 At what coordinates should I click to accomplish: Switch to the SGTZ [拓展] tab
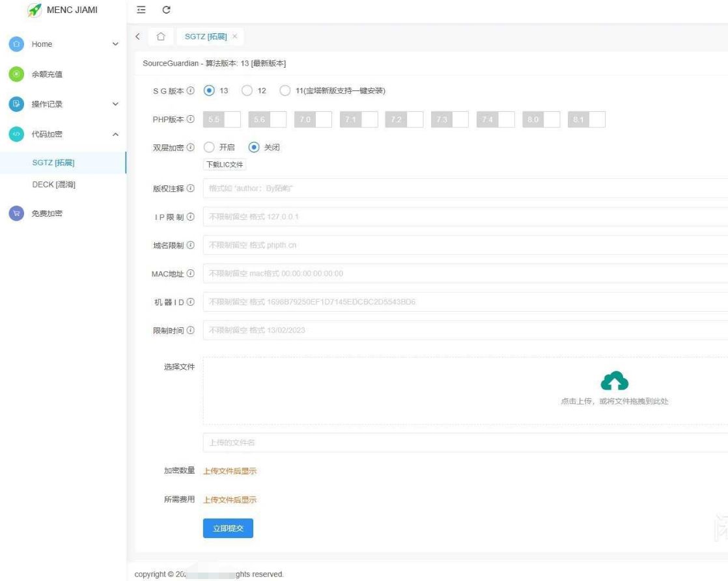(206, 36)
